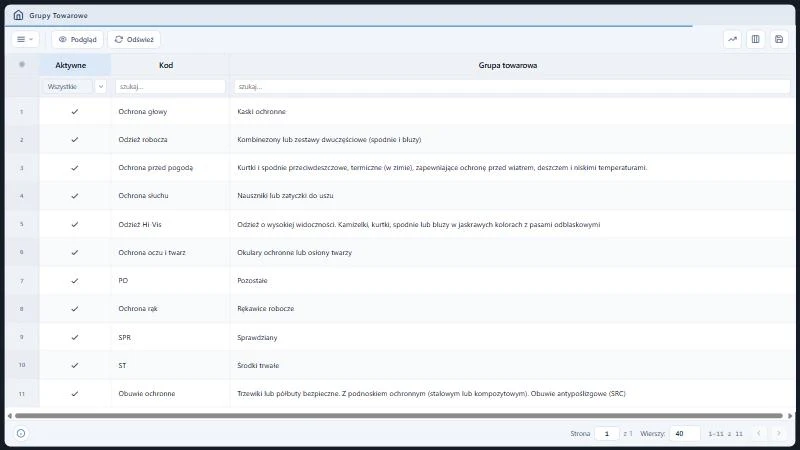The width and height of the screenshot is (800, 450).
Task: Click the Kombinezony lub zestawy dwuczęściowe description
Action: click(x=329, y=139)
